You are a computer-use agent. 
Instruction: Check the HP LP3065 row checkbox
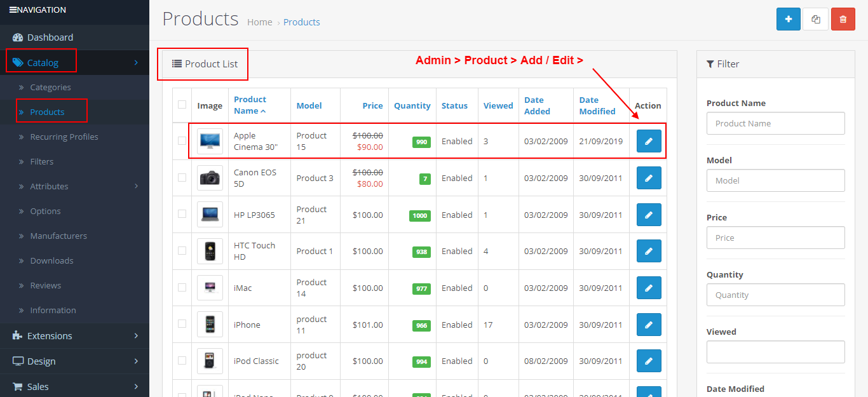click(182, 214)
